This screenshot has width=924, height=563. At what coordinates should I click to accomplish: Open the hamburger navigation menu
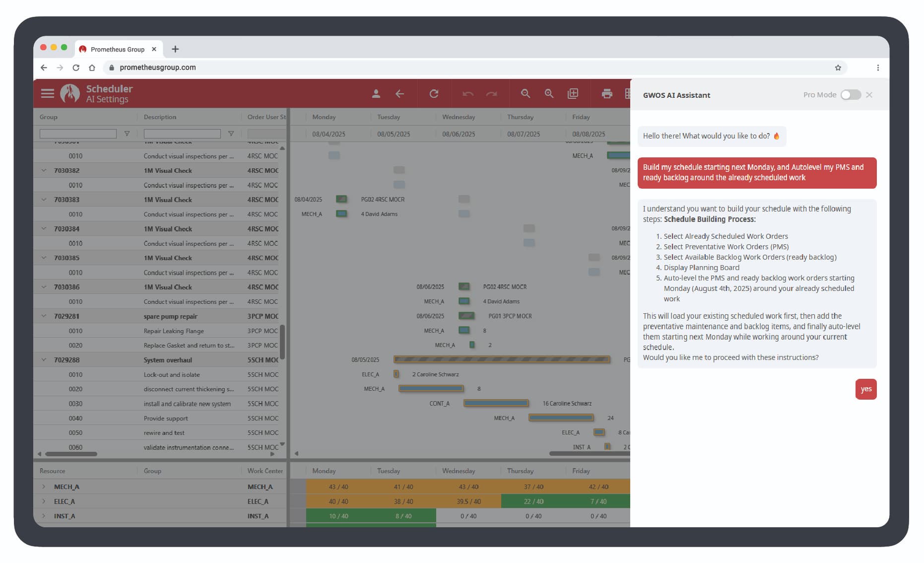coord(47,93)
